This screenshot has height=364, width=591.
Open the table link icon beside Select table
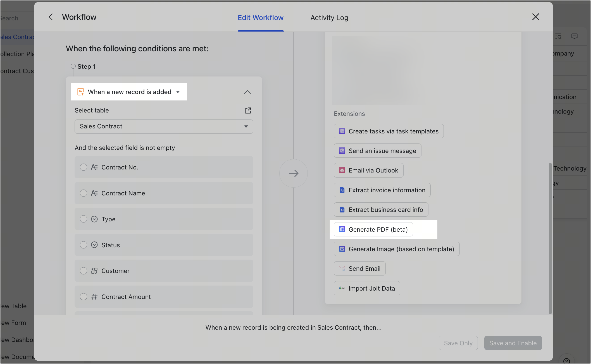pyautogui.click(x=248, y=111)
